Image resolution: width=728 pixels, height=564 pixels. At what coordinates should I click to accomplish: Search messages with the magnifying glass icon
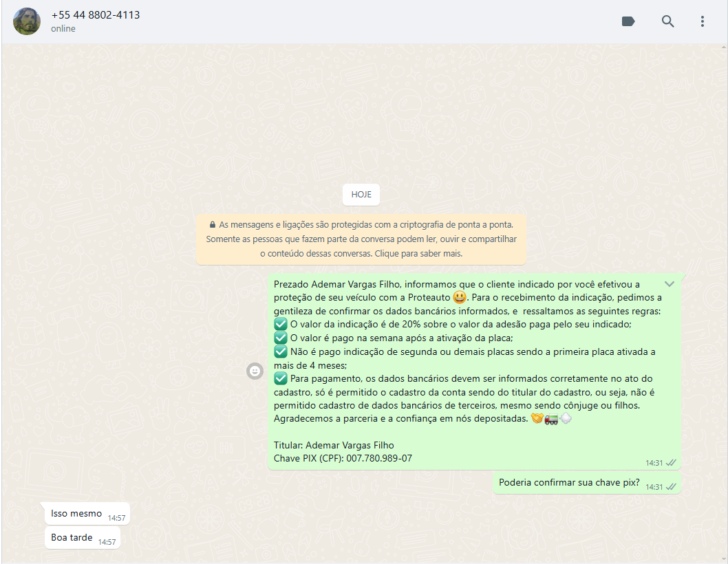(667, 21)
